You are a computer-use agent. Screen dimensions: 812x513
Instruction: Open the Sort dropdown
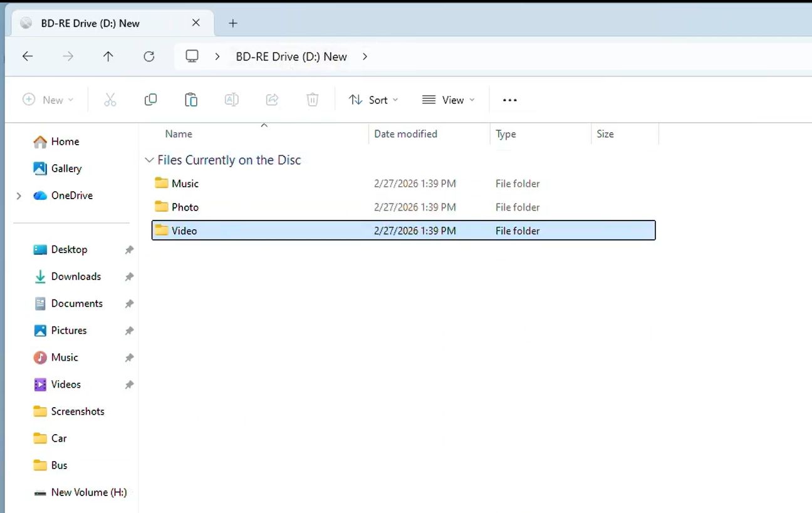pyautogui.click(x=373, y=100)
